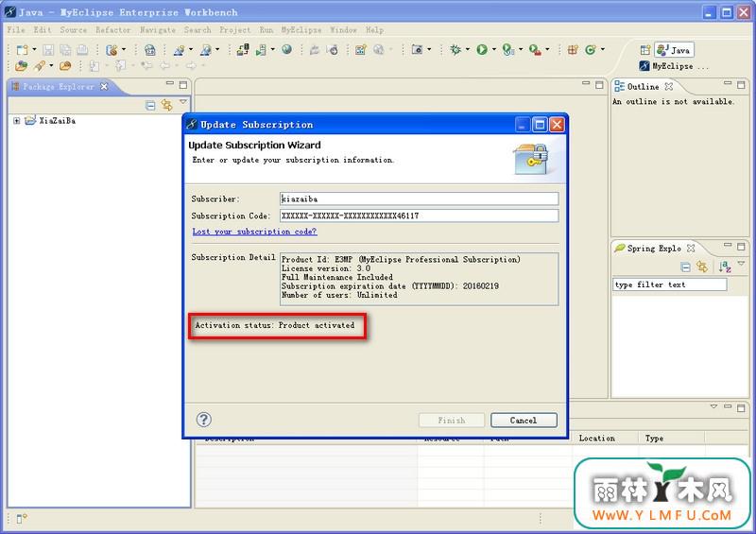Minimize the Package Explorer view
Screen dimensions: 756x534
click(170, 84)
